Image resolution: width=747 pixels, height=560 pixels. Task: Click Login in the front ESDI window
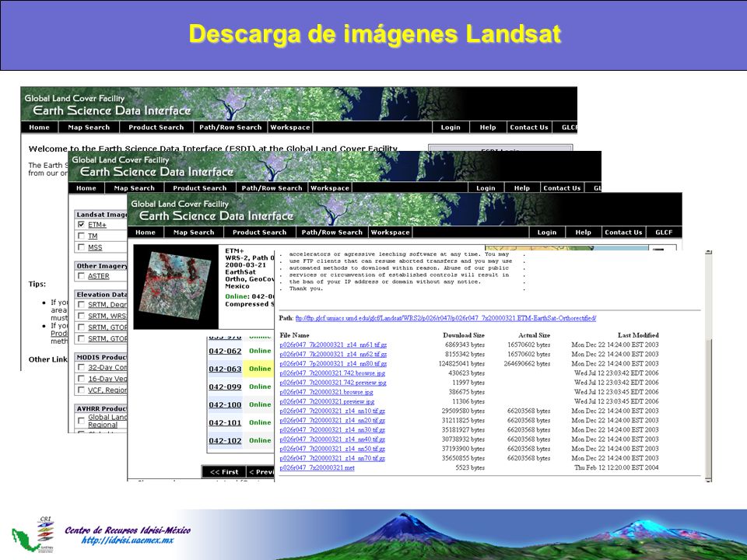point(547,233)
